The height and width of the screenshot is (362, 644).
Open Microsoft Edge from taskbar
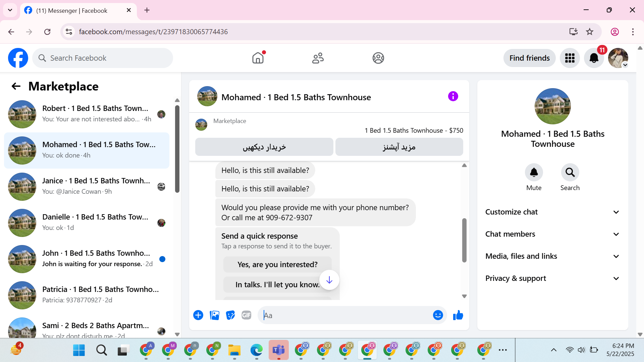(257, 350)
